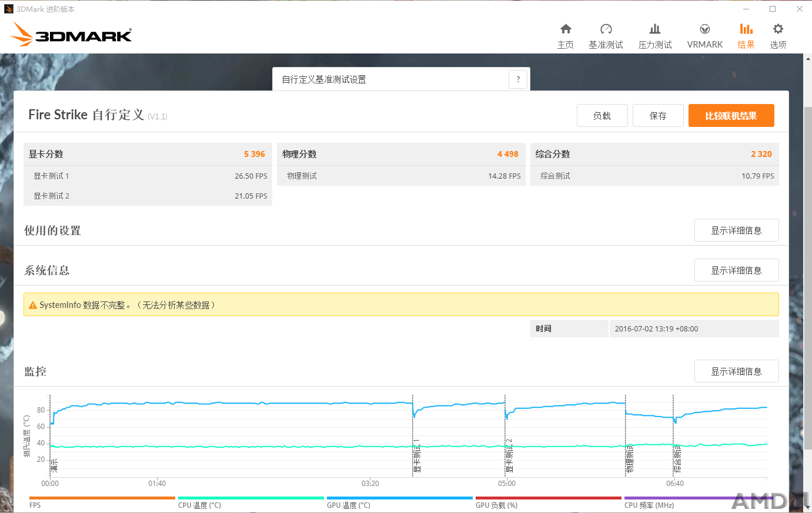
Task: Click the 压力测试 tab label
Action: 655,45
